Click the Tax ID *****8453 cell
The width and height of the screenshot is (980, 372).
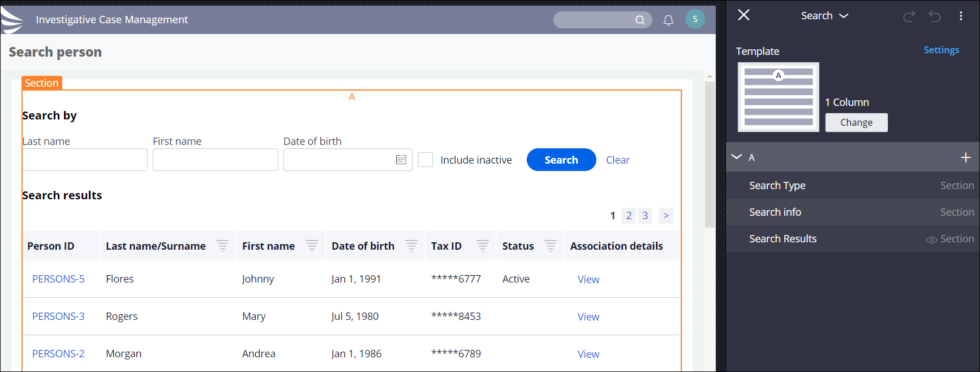[x=456, y=316]
